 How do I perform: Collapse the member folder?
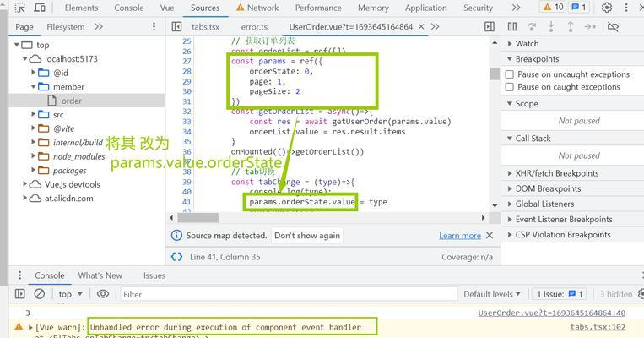point(33,87)
